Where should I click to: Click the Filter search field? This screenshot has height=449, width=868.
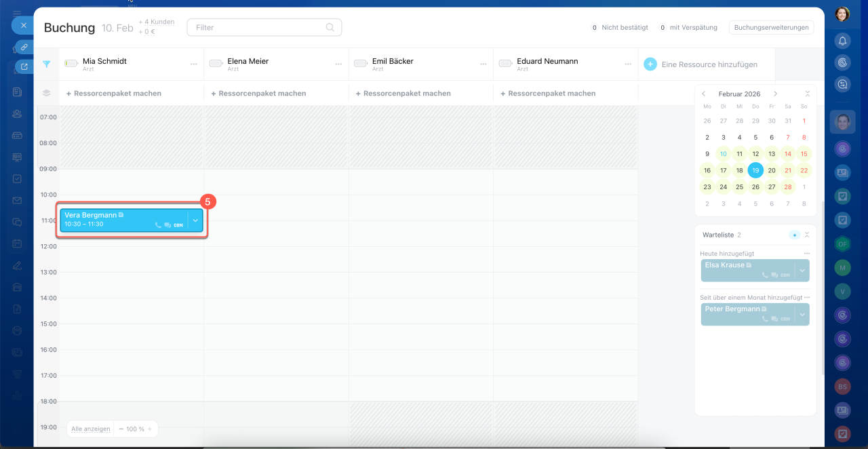tap(264, 27)
